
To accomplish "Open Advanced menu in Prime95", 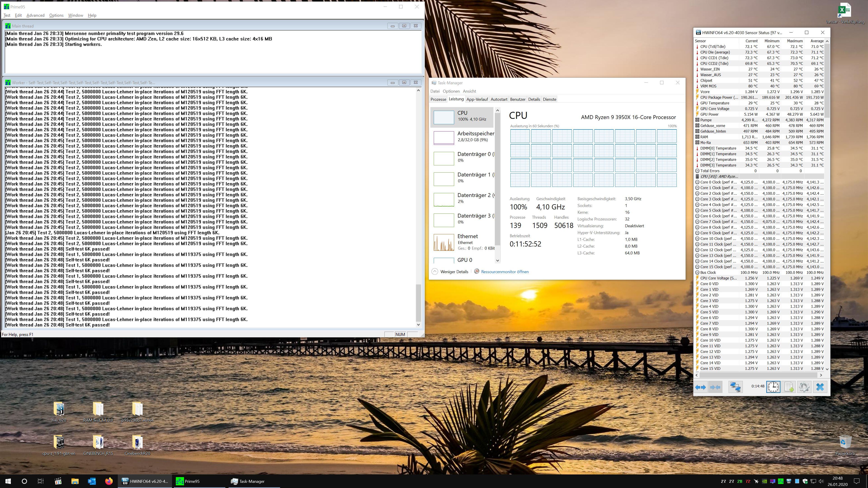I will 35,15.
